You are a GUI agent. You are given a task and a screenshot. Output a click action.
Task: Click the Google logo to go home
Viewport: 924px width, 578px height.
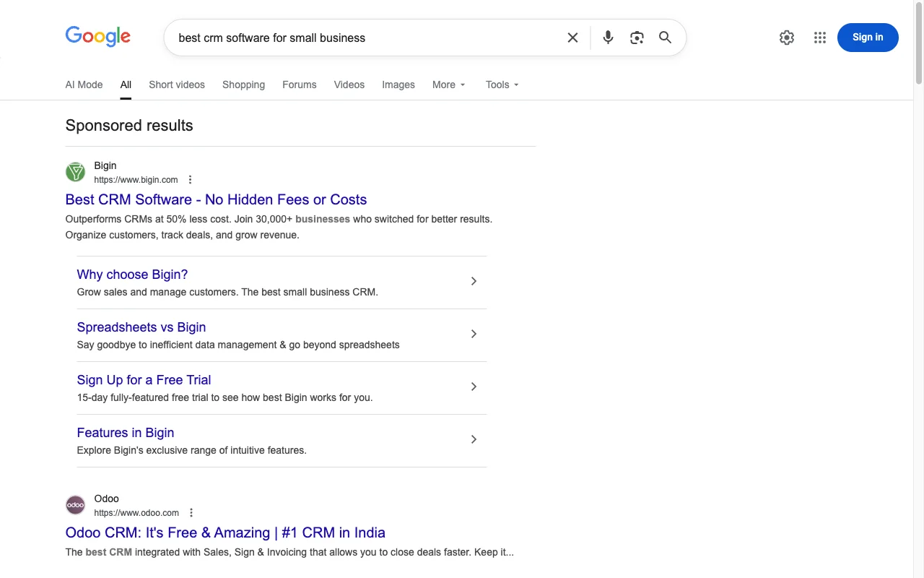pyautogui.click(x=97, y=36)
